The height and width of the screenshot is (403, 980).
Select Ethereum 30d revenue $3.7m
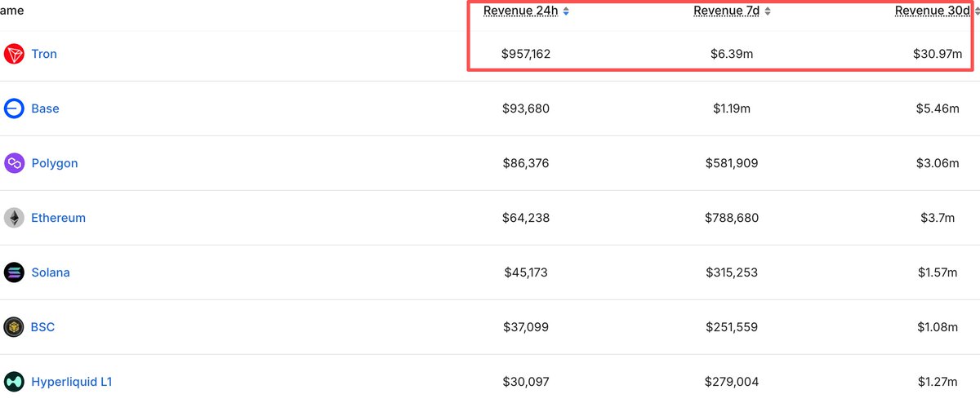938,218
